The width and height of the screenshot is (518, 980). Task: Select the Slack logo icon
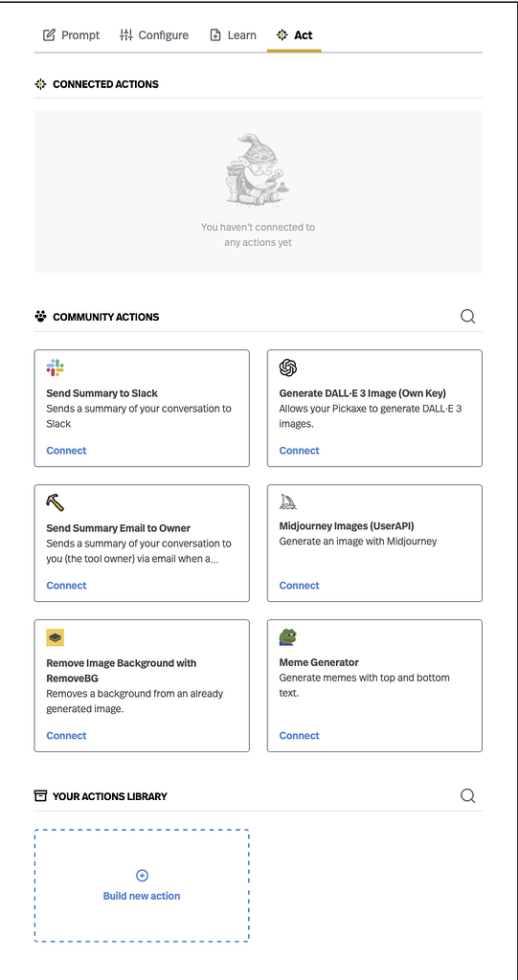point(55,367)
